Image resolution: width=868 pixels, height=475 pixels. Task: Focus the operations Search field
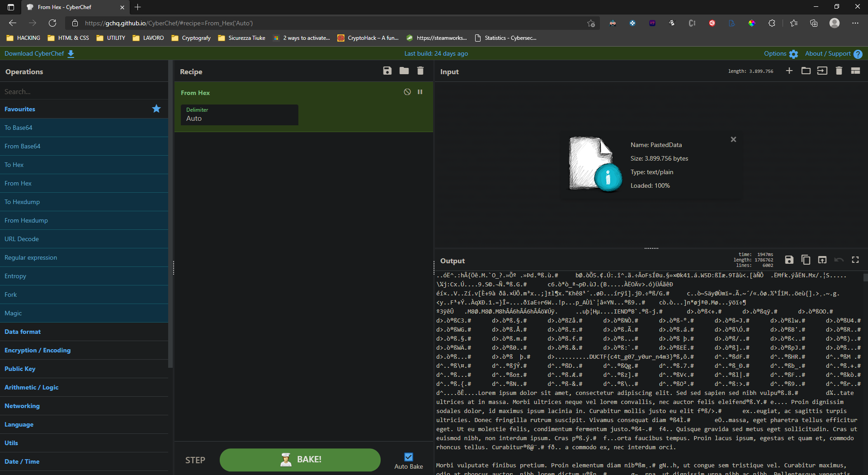[x=84, y=91]
